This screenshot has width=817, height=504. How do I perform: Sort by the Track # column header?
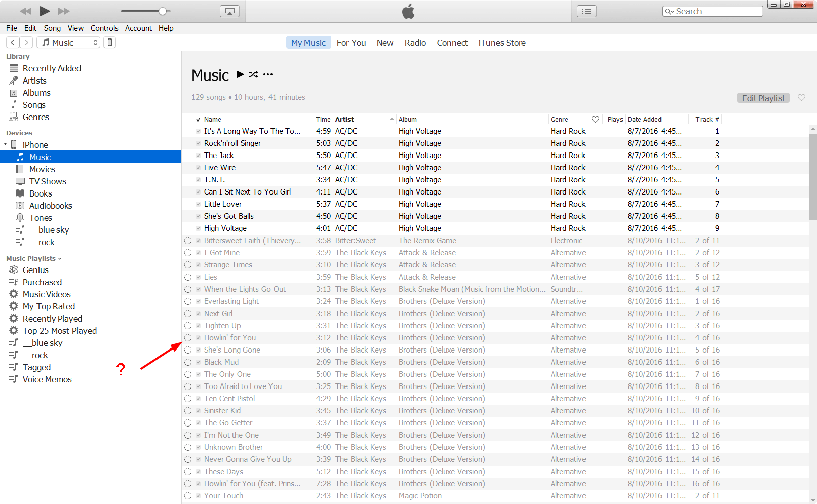705,120
